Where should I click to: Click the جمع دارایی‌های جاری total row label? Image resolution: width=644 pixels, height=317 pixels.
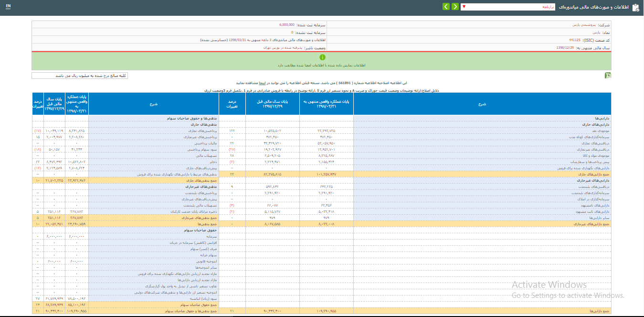[593, 175]
